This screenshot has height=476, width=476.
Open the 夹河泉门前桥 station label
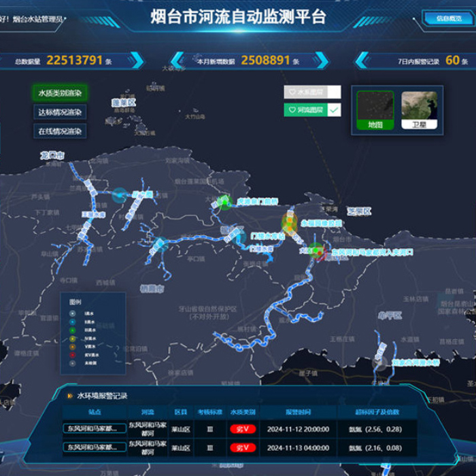(x=257, y=201)
